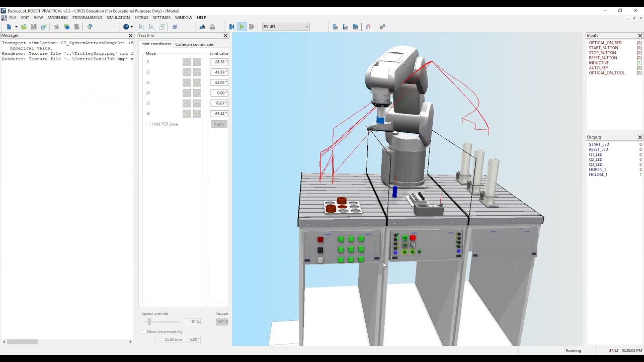Click the Open folder toolbar icon
Screen dimensions: 644x362
24,27
